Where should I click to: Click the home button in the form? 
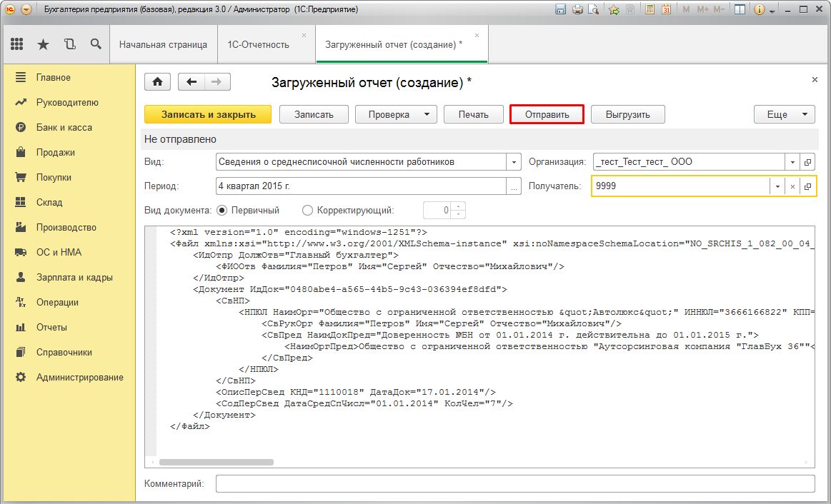157,81
